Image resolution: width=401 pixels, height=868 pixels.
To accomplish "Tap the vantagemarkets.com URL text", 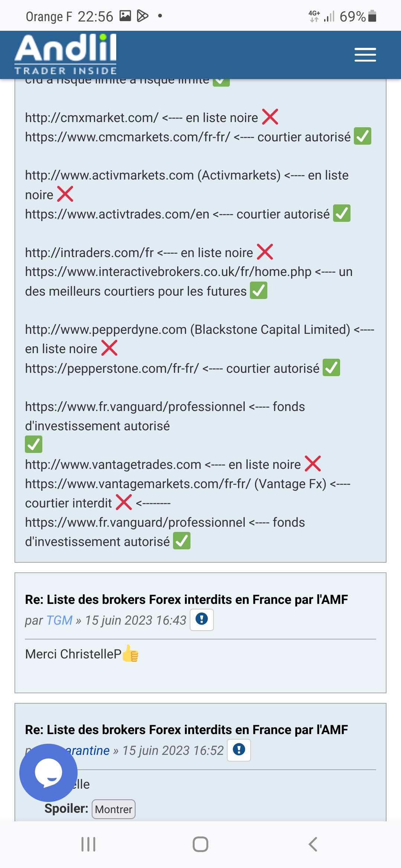I will [138, 484].
